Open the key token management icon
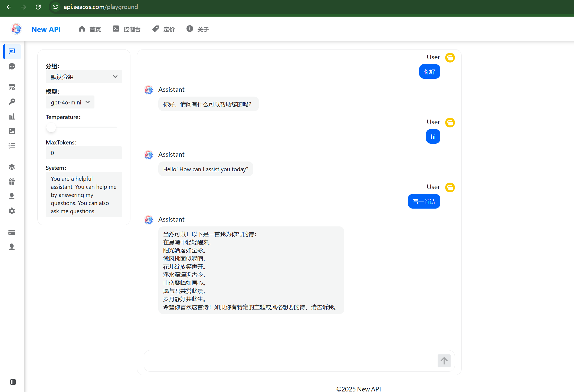Viewport: 574px width, 392px height. point(12,102)
